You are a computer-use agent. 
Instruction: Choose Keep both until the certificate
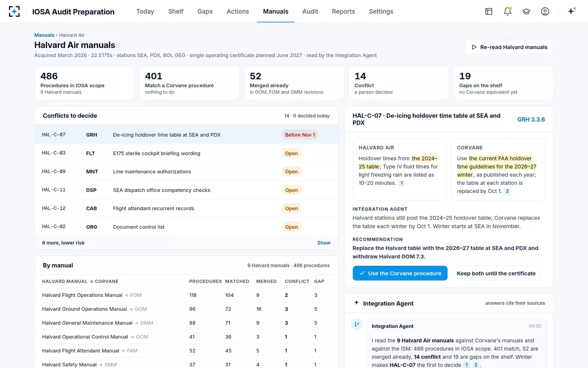point(496,273)
